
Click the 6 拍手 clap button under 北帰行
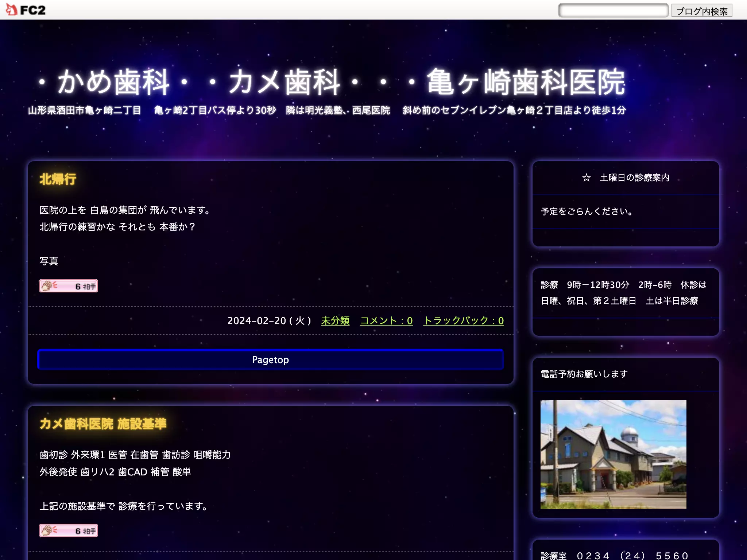point(69,286)
